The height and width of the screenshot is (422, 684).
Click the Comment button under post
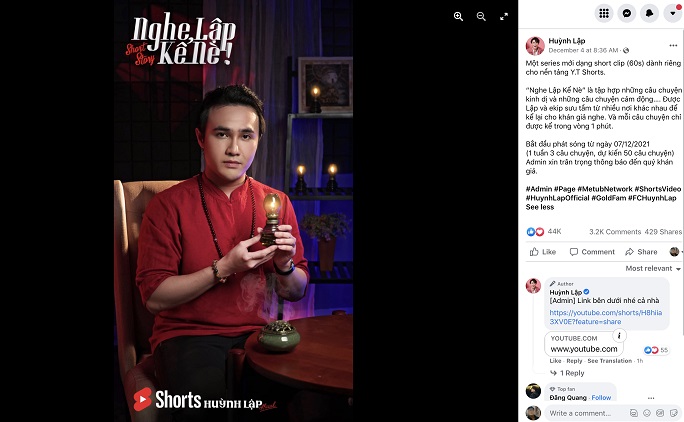click(x=592, y=252)
